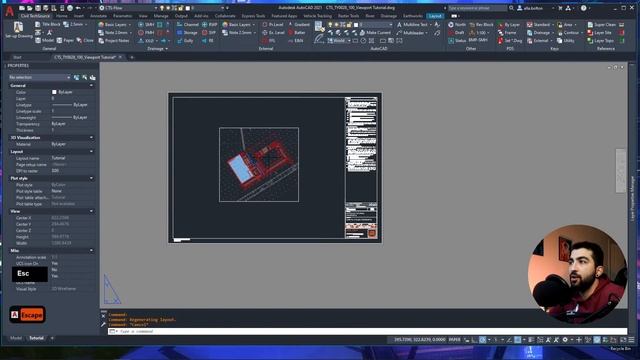Expand the Drainage panel dropdown
This screenshot has width=640, height=360.
[158, 49]
